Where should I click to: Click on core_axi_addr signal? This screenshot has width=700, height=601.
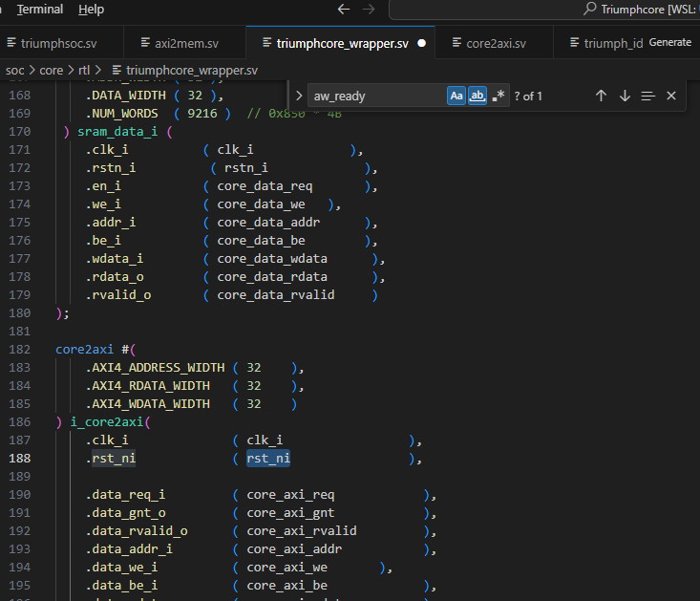click(x=294, y=549)
